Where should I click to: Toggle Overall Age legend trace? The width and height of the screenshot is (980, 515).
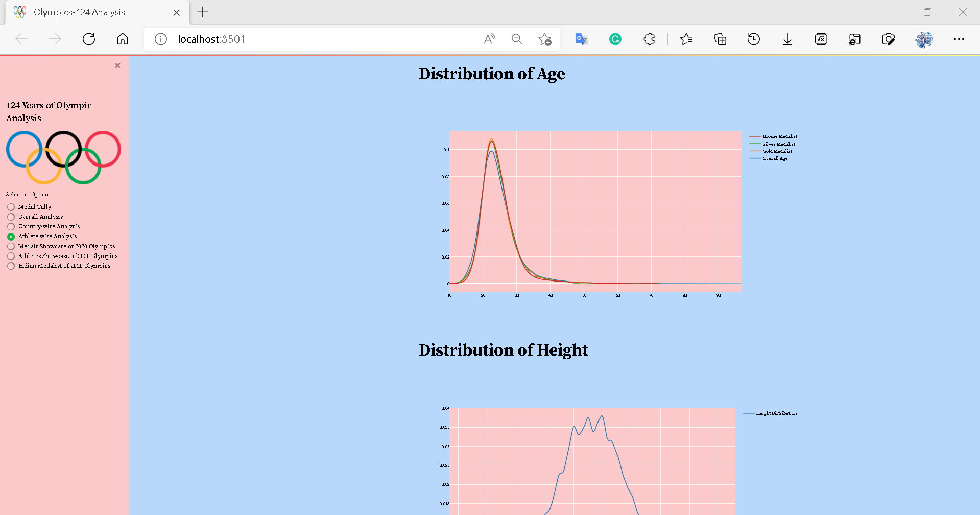click(x=769, y=158)
